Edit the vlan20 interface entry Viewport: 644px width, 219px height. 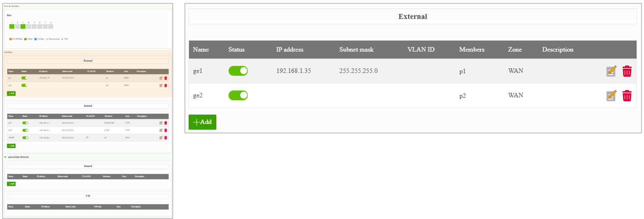[161, 138]
